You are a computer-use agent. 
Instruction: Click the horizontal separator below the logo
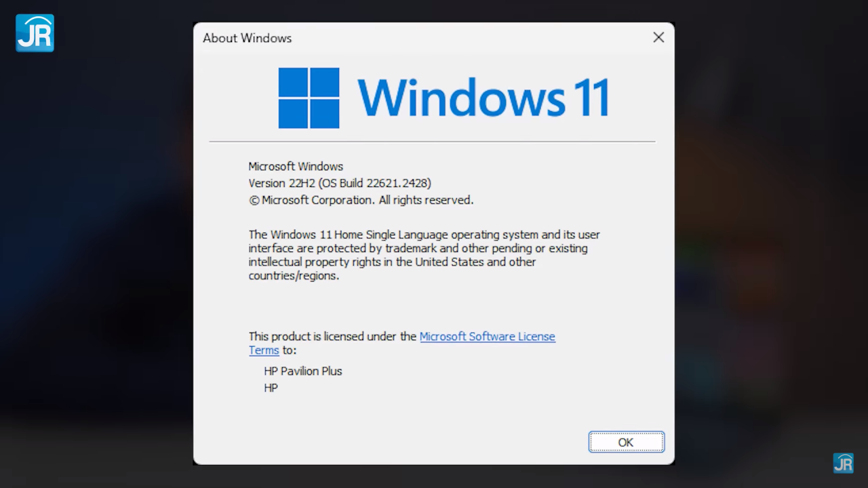432,142
